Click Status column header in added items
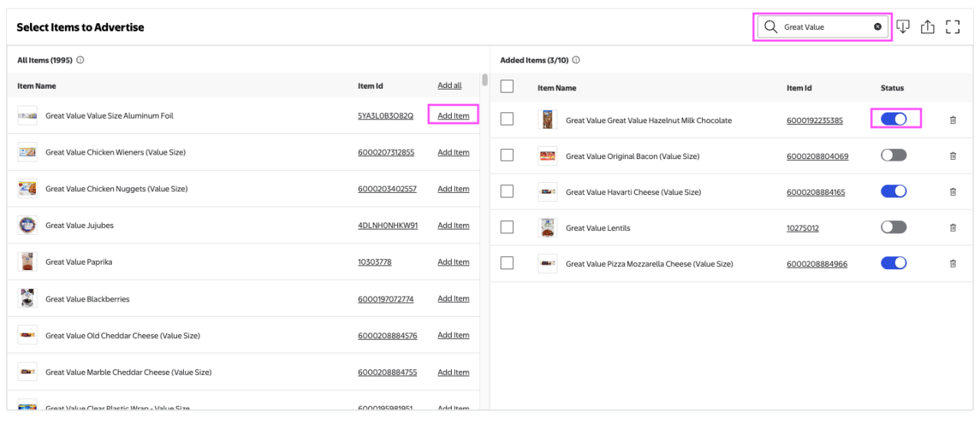This screenshot has height=423, width=980. (x=892, y=88)
